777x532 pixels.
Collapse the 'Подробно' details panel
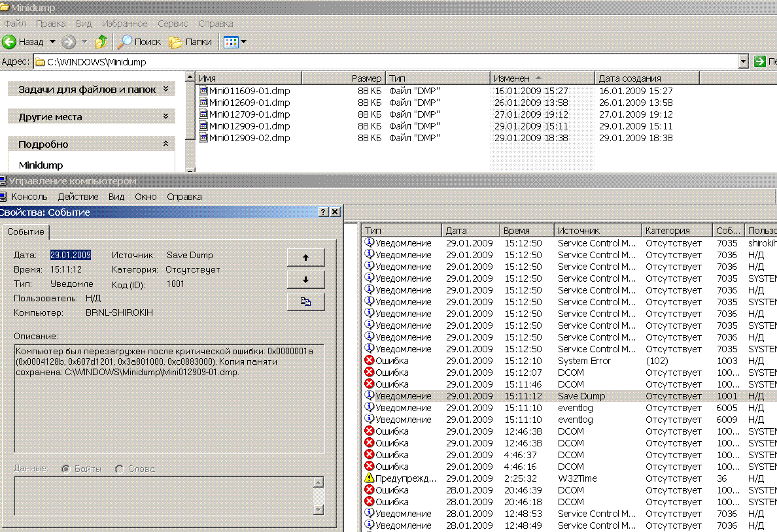pyautogui.click(x=165, y=144)
